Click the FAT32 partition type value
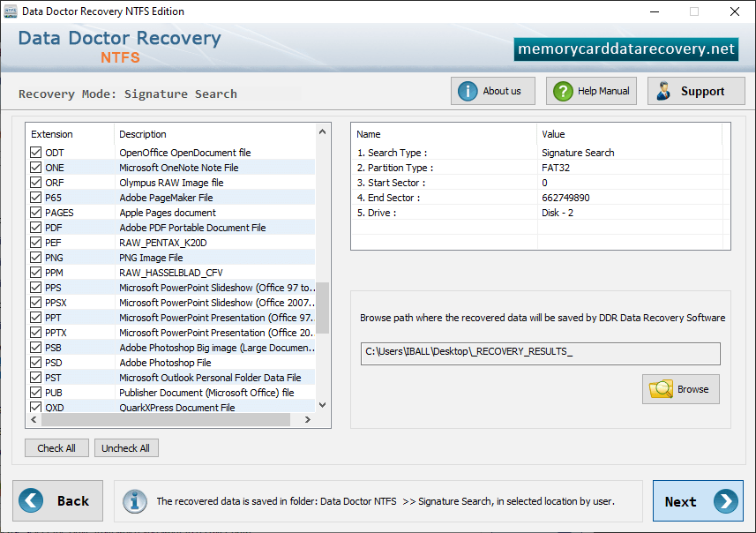 (556, 168)
